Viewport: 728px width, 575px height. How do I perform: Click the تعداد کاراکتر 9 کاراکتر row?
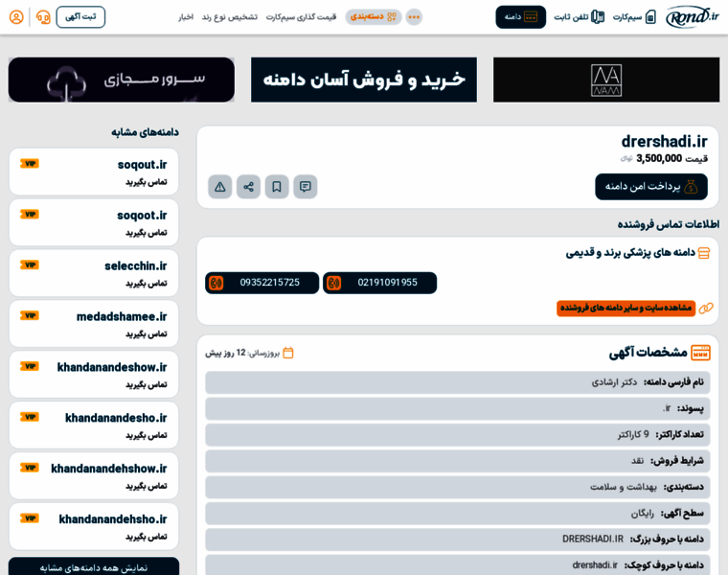point(458,435)
